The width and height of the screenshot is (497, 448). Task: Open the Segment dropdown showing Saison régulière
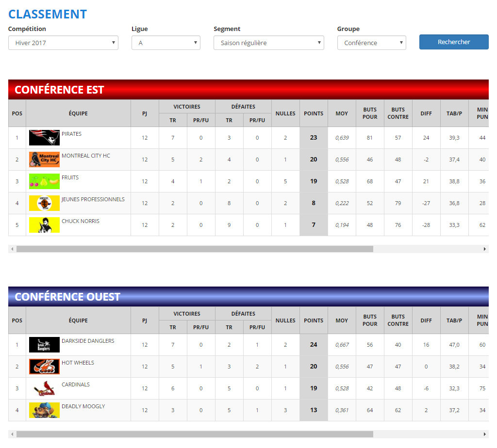[268, 43]
